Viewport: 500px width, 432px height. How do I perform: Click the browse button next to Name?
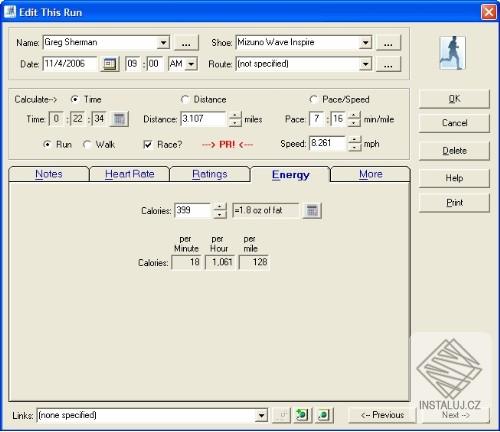coord(186,43)
